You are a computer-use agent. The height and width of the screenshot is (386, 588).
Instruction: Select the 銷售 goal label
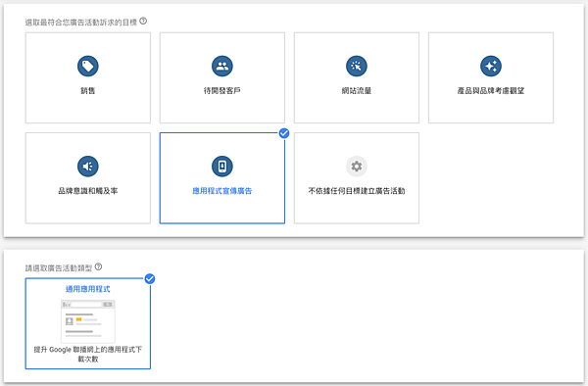point(88,91)
